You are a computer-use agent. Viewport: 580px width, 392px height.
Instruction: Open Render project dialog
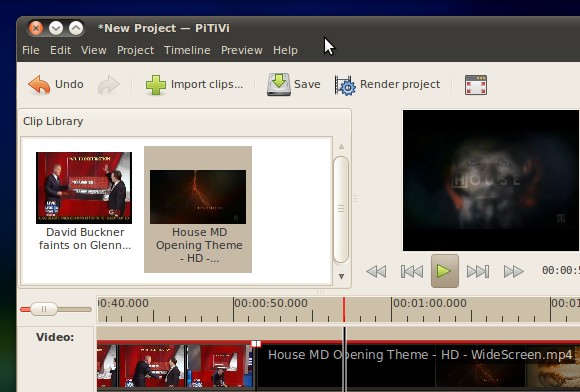[387, 85]
